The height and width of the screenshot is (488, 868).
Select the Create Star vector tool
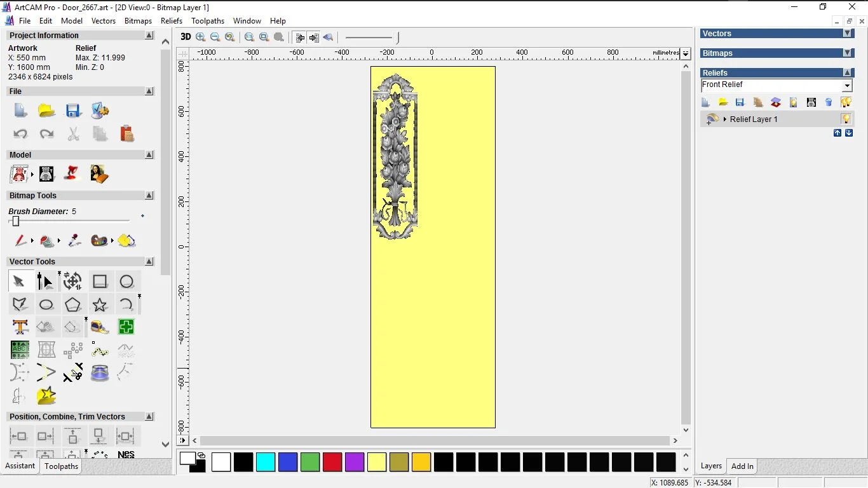[x=100, y=305]
